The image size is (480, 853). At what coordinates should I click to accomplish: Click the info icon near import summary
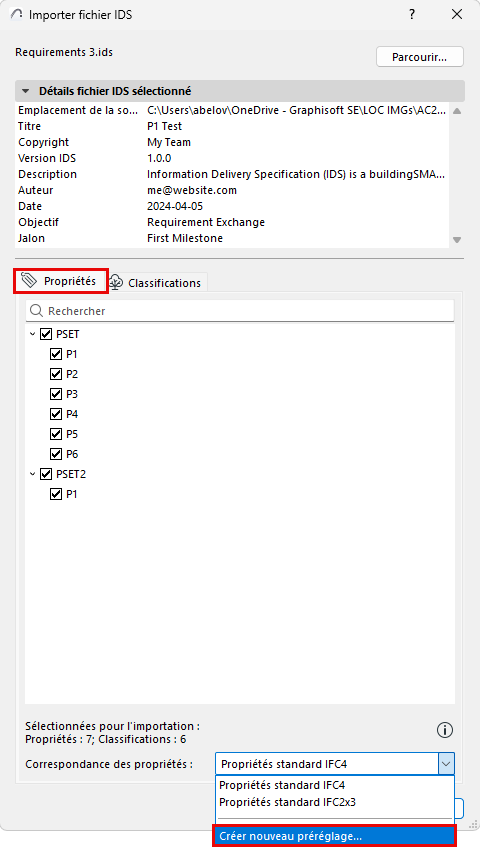(x=445, y=731)
